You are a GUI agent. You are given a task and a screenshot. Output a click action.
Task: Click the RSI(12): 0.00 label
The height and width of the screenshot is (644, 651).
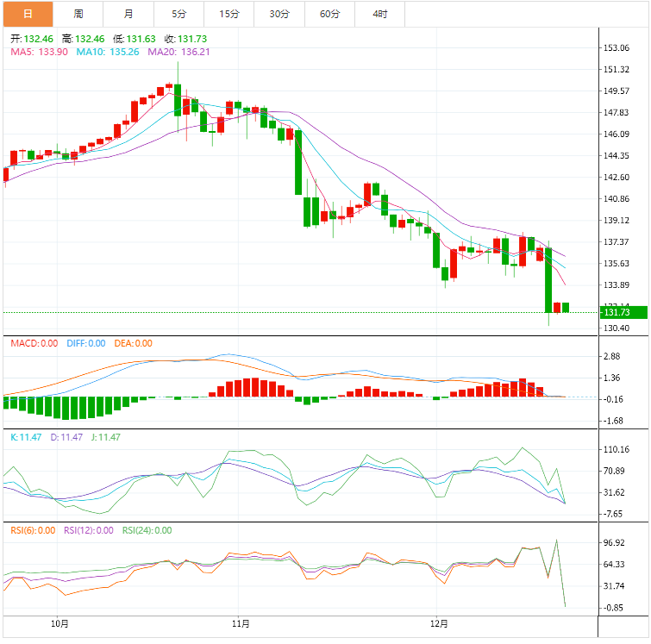(x=89, y=531)
